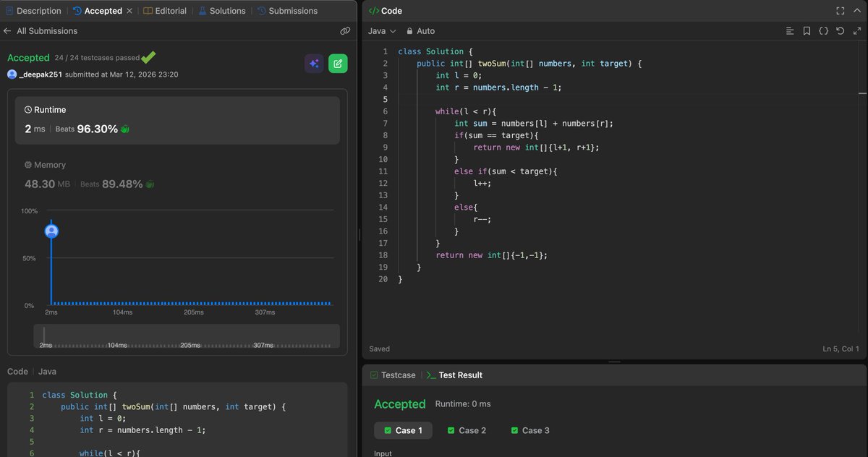Copy submission link via chain icon
This screenshot has height=457, width=868.
345,31
